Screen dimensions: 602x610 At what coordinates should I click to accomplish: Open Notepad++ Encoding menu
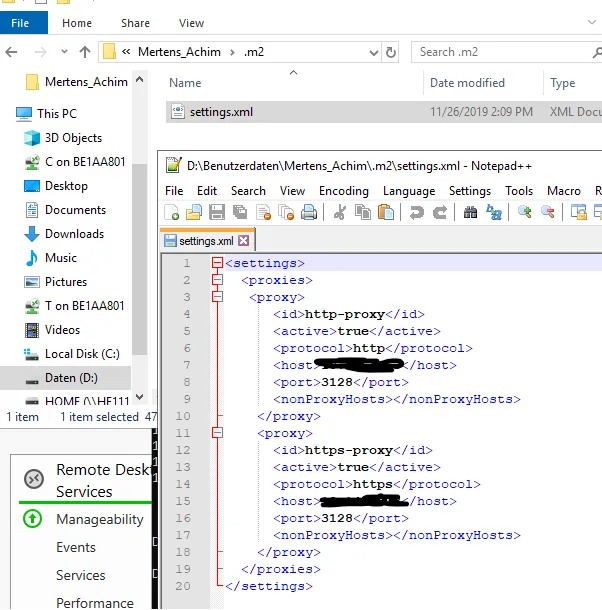[x=344, y=191]
